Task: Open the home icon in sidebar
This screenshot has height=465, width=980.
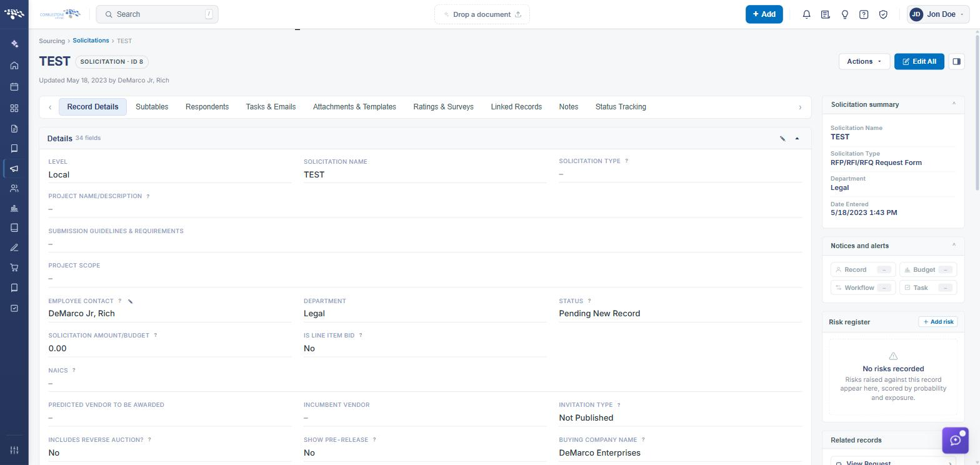Action: point(14,66)
